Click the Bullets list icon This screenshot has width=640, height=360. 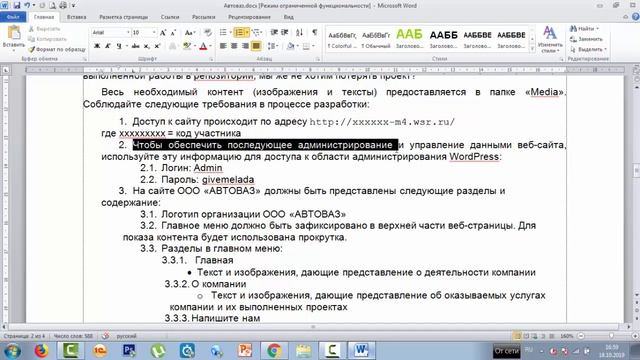pyautogui.click(x=223, y=32)
